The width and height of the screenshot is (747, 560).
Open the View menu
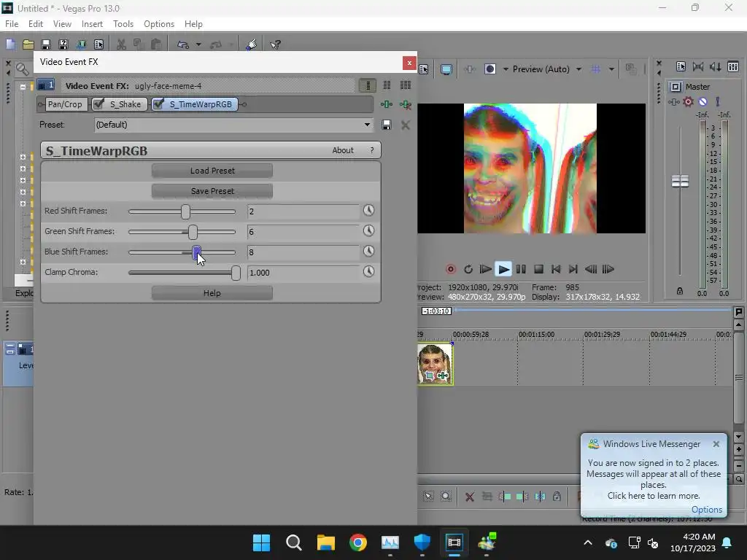point(62,24)
